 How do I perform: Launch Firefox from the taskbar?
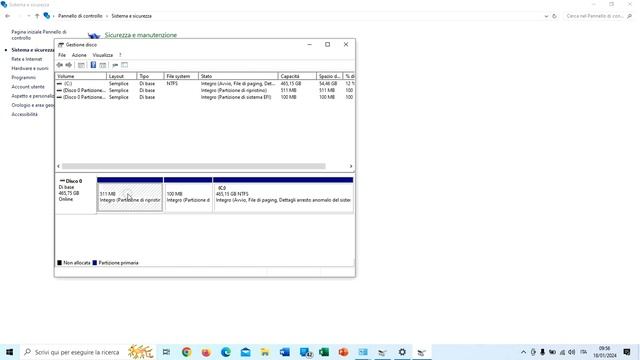(x=206, y=352)
